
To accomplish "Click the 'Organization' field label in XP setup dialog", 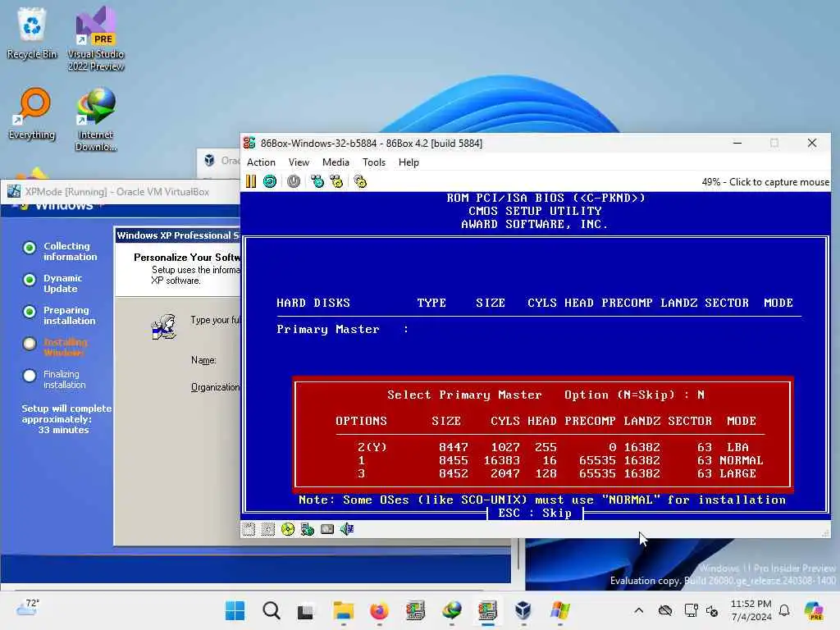I will click(x=216, y=387).
